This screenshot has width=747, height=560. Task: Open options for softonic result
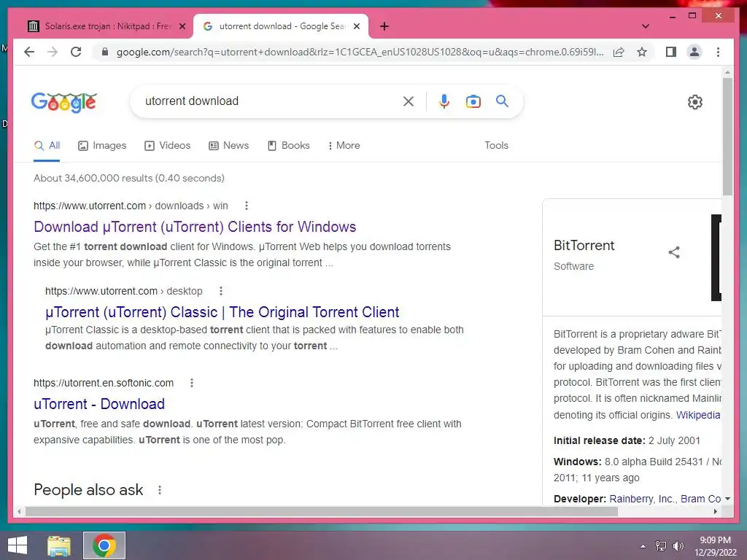pos(192,383)
